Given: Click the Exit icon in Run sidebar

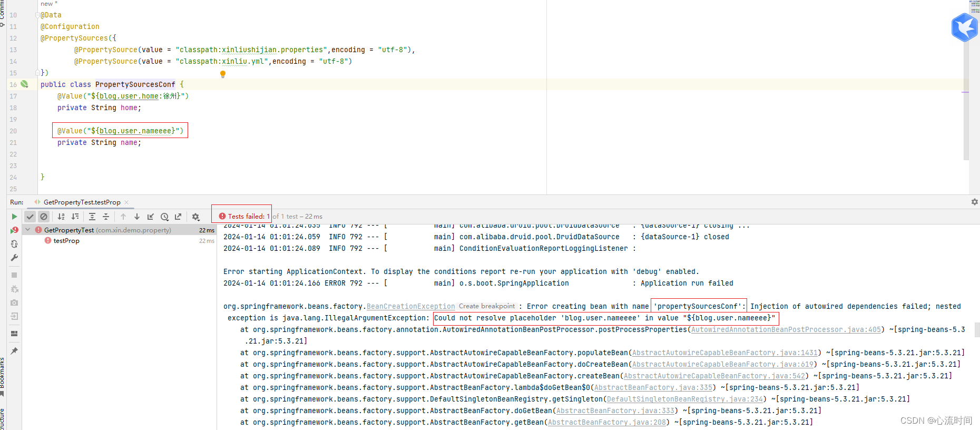Looking at the screenshot, I should click(14, 316).
